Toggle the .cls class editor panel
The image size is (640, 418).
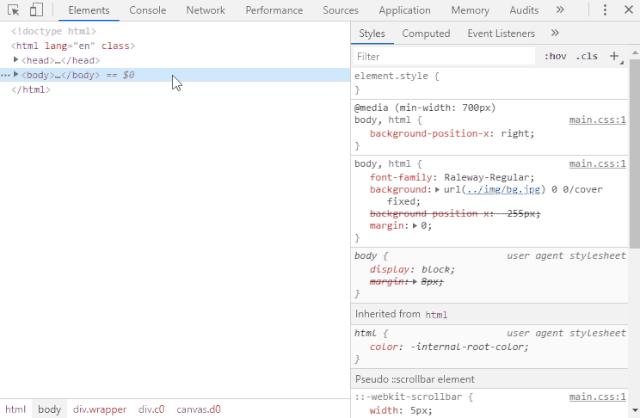[x=586, y=56]
